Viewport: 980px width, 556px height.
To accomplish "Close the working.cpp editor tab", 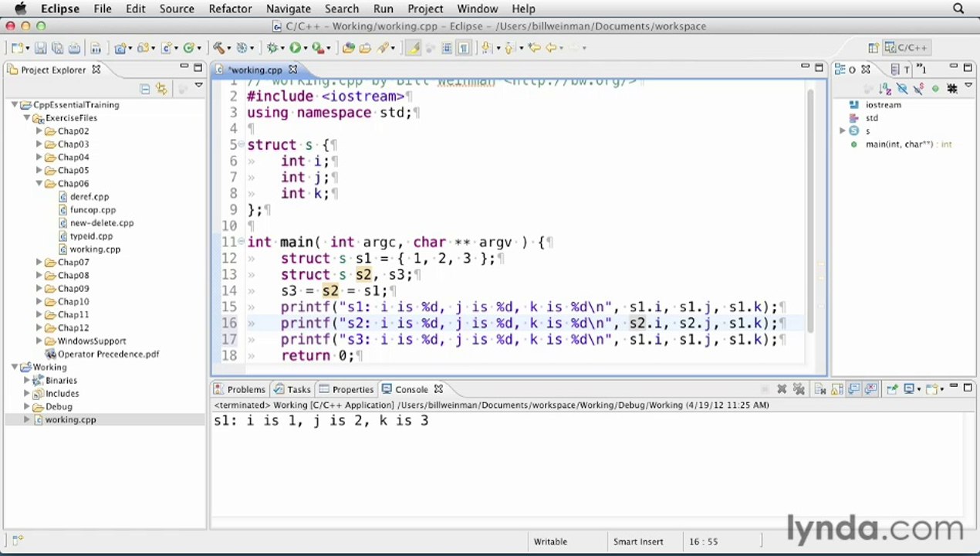I will click(x=292, y=69).
